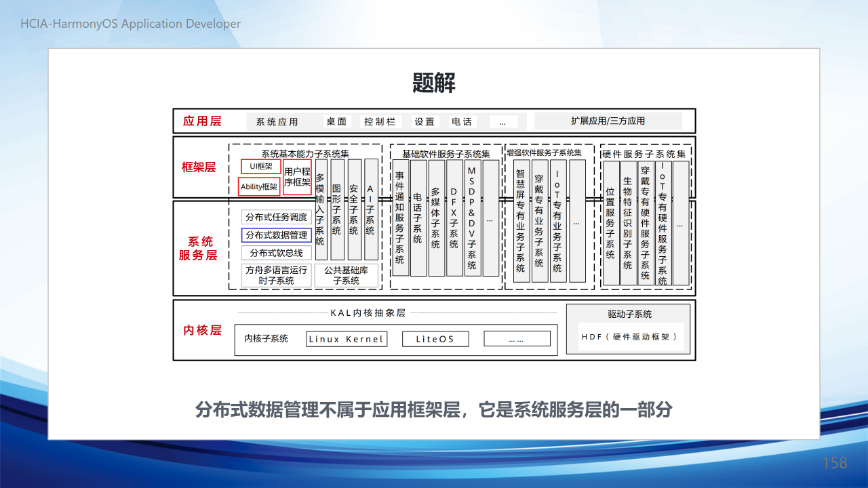
Task: Click the explanation sentence below the diagram
Action: pyautogui.click(x=434, y=410)
